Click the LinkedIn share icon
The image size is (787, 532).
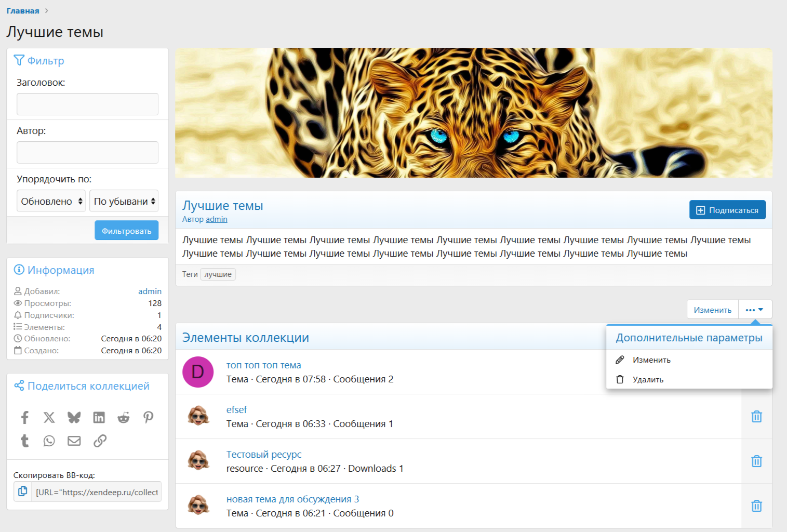[99, 417]
